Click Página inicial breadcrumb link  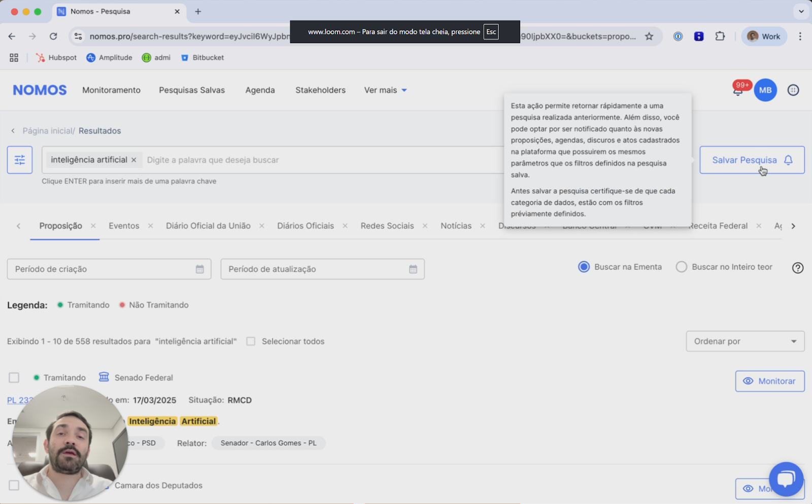click(48, 131)
